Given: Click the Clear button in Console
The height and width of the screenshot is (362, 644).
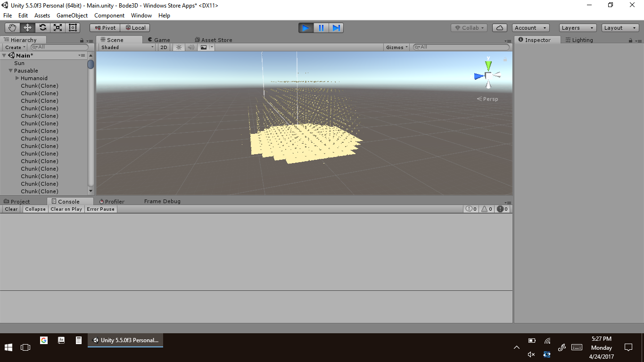Looking at the screenshot, I should click(x=11, y=209).
